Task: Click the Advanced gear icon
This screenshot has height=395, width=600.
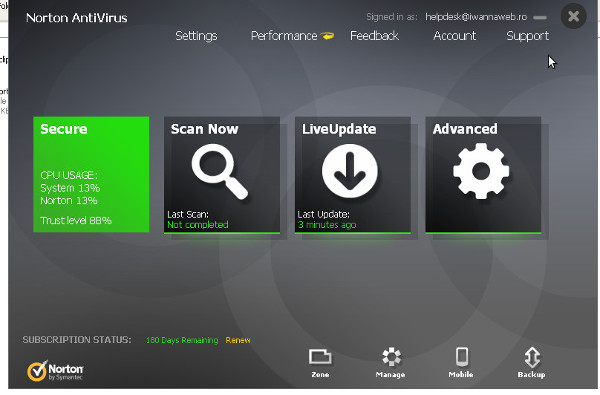Action: 481,171
